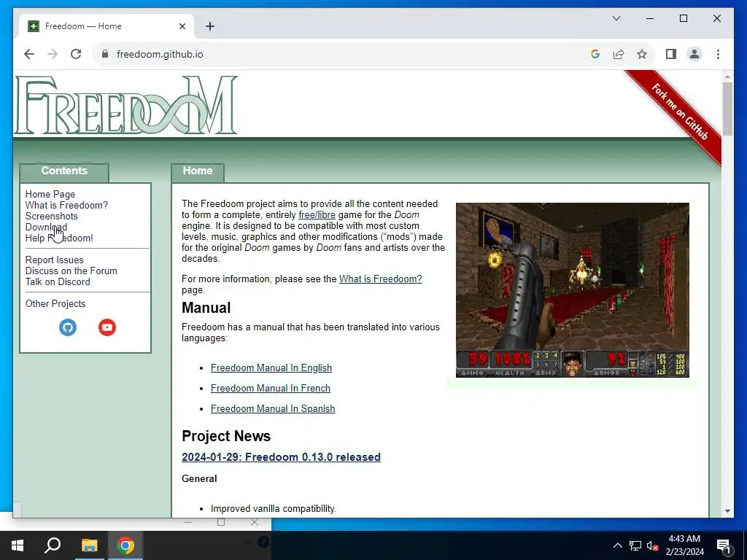Open Other Projects link
Viewport: 747px width, 560px height.
[55, 304]
